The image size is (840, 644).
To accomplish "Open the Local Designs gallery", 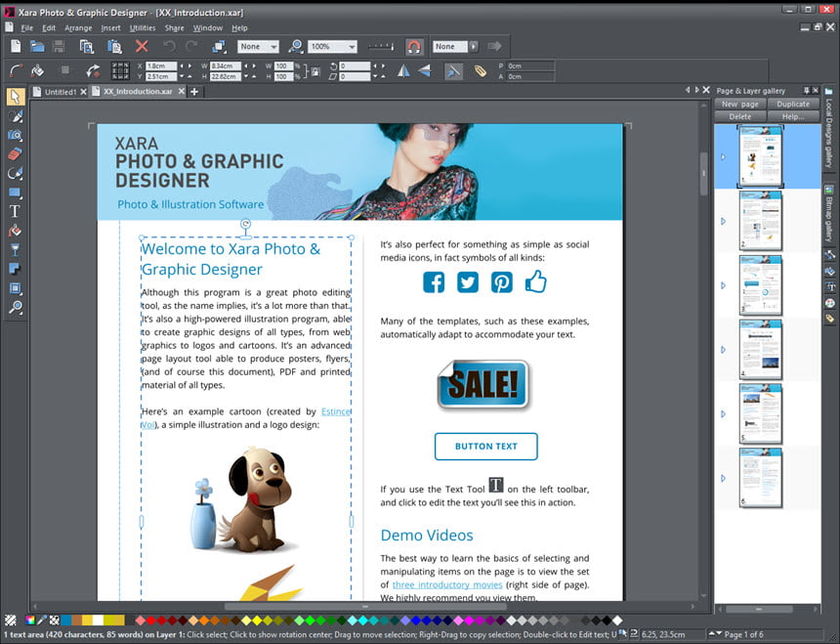I will point(828,129).
